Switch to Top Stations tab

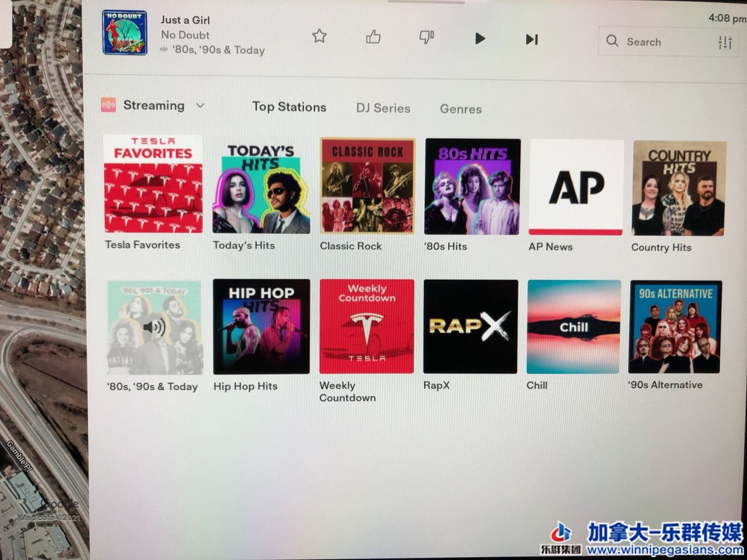click(289, 107)
